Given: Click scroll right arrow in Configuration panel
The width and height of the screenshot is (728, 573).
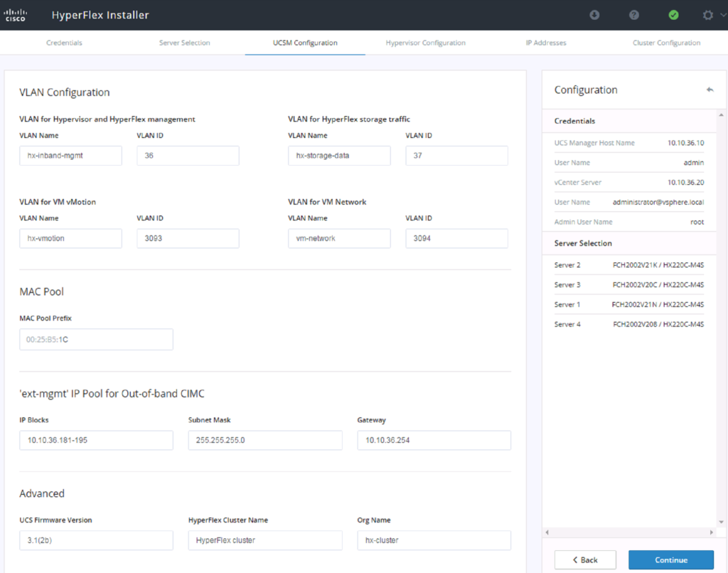Looking at the screenshot, I should [x=711, y=532].
